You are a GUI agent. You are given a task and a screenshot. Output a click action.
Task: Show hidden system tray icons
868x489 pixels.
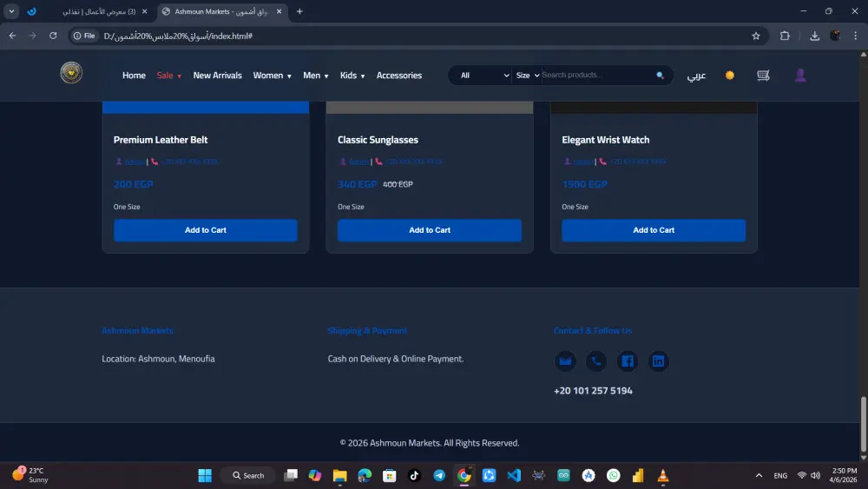(x=759, y=475)
